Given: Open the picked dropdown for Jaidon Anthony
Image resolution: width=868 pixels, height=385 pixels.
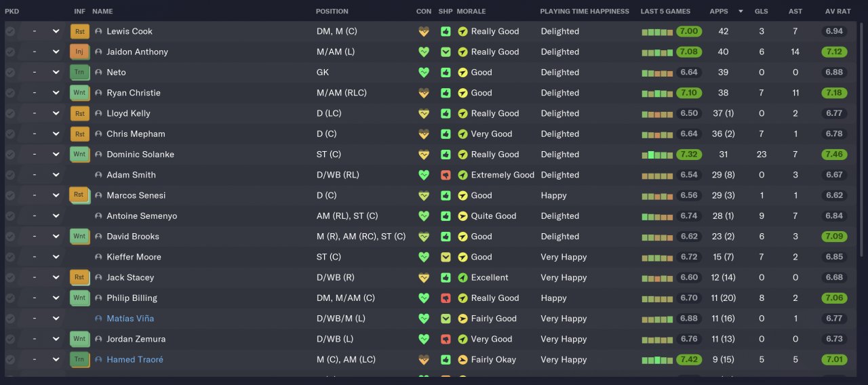Looking at the screenshot, I should tap(56, 52).
